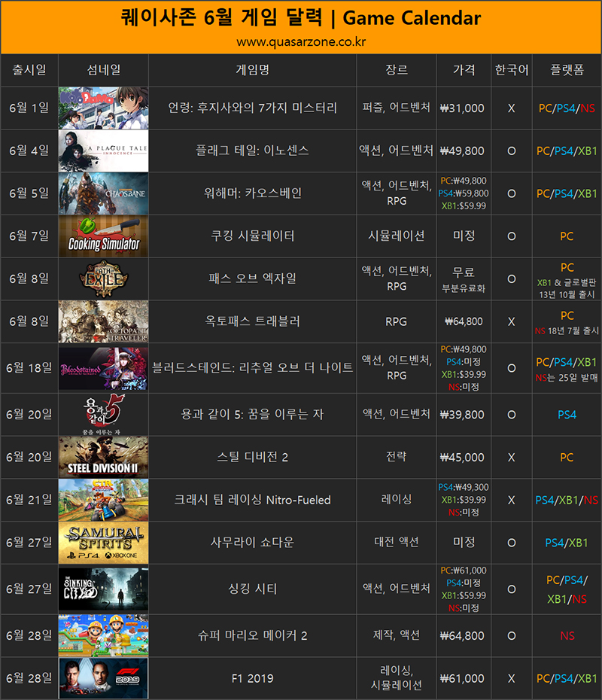This screenshot has height=700, width=602.
Task: Select the 6월 18일 release date
Action: tap(29, 368)
